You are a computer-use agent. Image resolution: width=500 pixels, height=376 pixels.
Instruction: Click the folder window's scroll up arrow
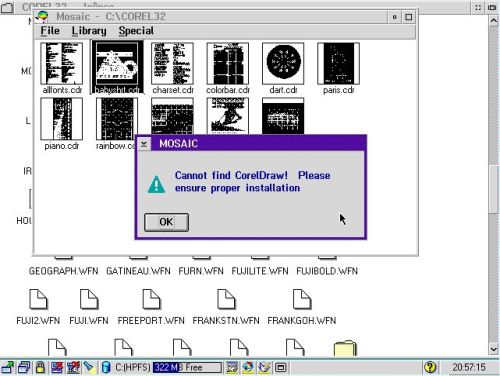(x=494, y=21)
